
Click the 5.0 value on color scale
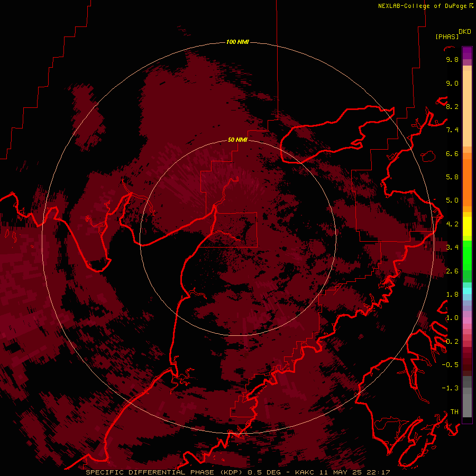pos(452,200)
